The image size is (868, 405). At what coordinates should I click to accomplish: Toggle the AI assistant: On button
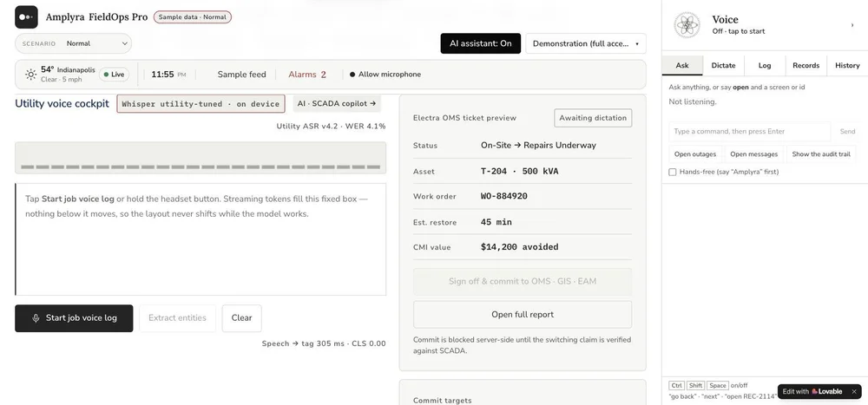(x=481, y=43)
